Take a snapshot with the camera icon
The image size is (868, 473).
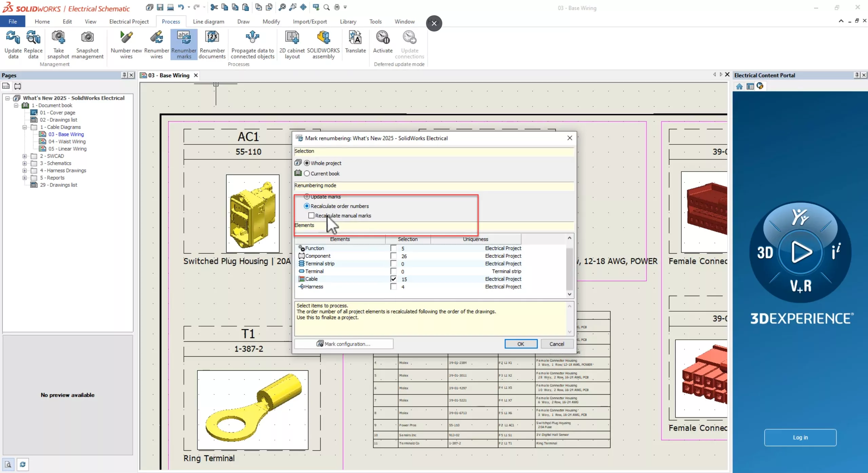pyautogui.click(x=58, y=44)
